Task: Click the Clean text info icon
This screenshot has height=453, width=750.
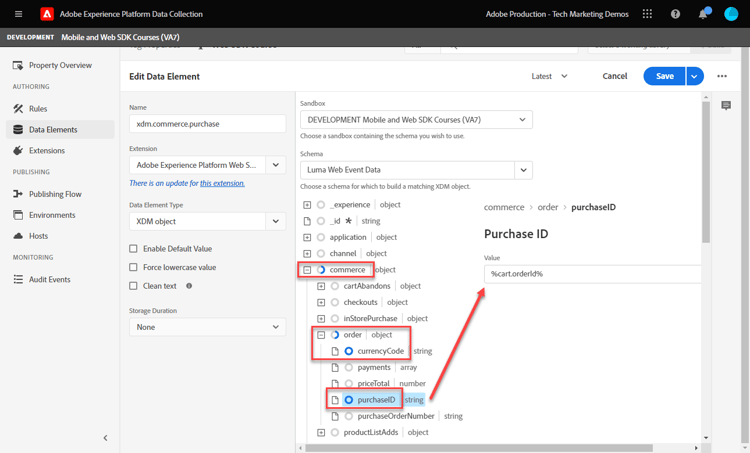Action: point(189,286)
